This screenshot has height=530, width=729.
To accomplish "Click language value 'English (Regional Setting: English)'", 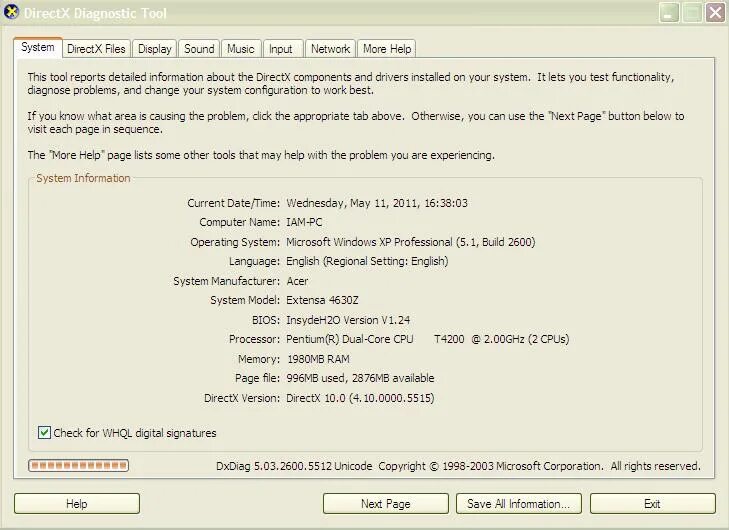I will pyautogui.click(x=367, y=261).
